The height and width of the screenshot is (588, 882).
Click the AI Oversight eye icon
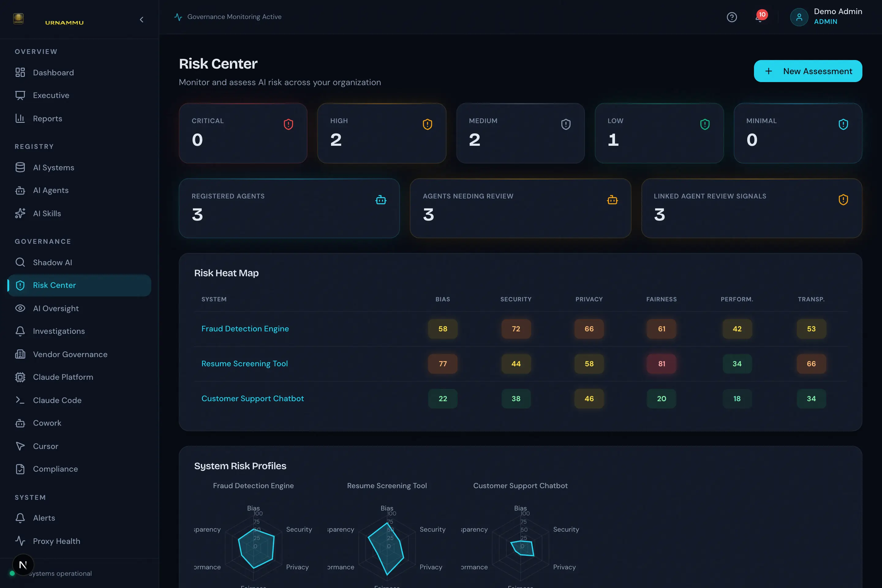click(20, 308)
